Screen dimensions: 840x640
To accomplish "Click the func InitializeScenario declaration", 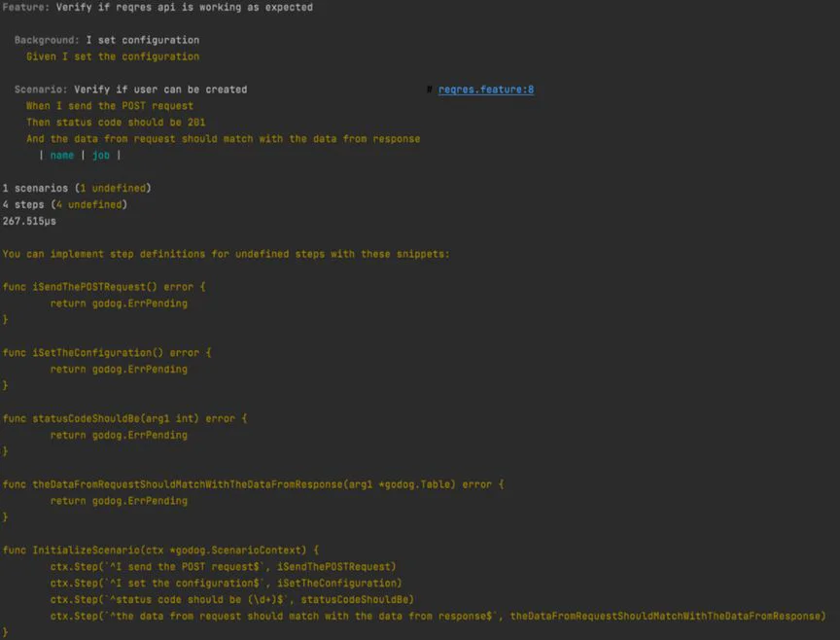I will [160, 551].
